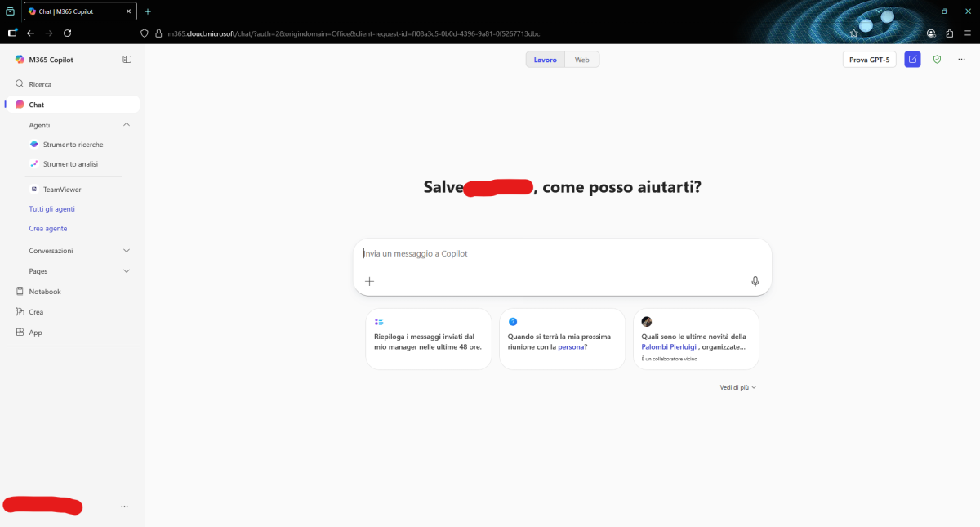Choose the ultime novità prompt card
Viewport: 980px width, 527px height.
coord(696,339)
